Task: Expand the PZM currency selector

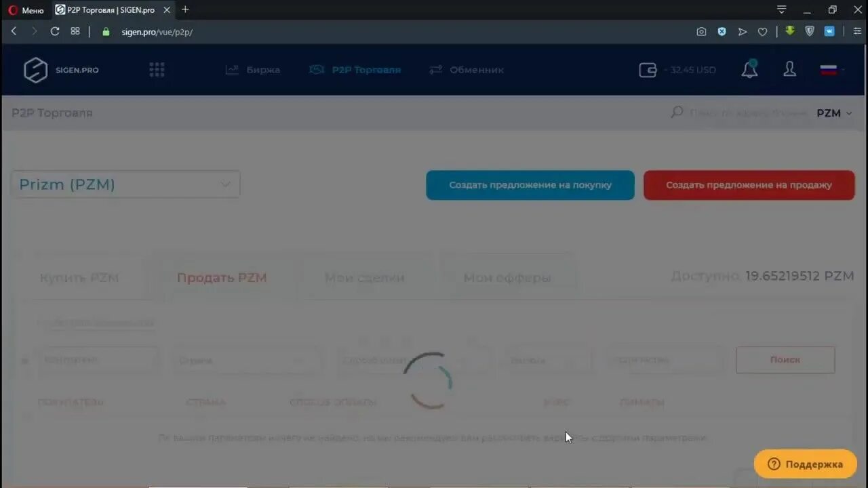Action: point(835,113)
